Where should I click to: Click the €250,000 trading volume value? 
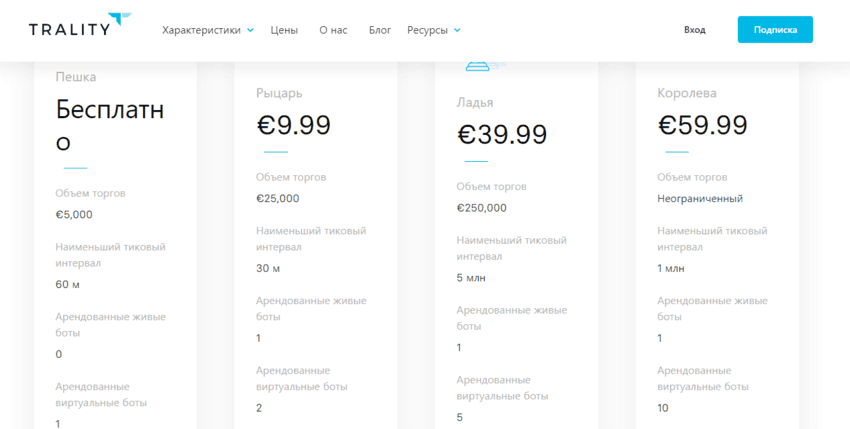[x=481, y=208]
